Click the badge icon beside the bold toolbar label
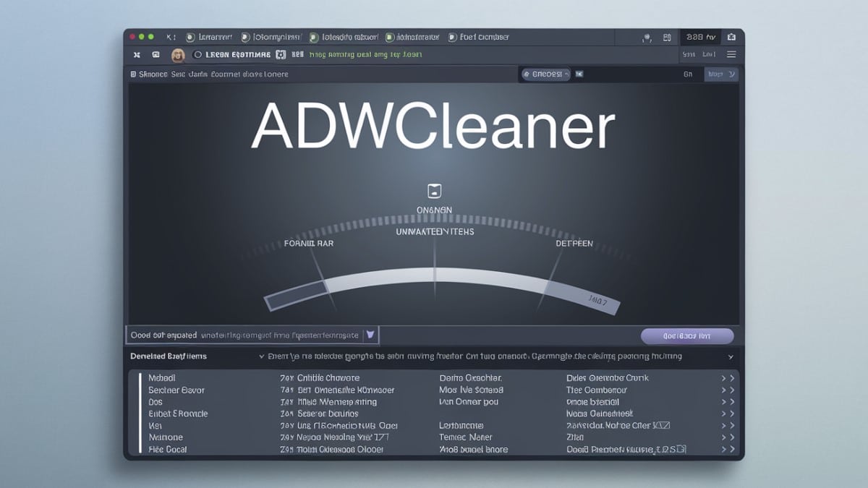Viewport: 868px width, 488px height. 281,54
